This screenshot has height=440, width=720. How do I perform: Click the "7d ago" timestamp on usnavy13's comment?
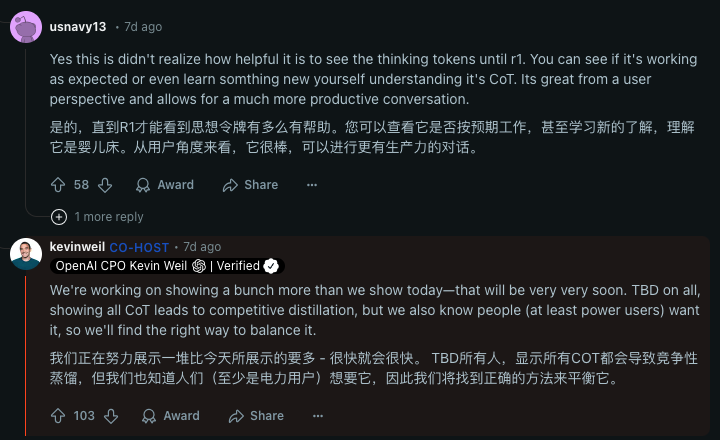click(141, 27)
